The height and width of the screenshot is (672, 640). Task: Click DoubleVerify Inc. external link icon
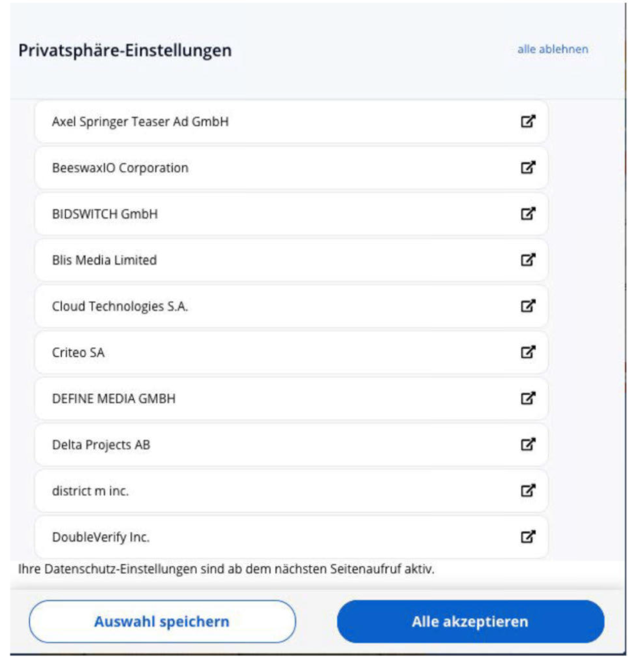coord(527,537)
